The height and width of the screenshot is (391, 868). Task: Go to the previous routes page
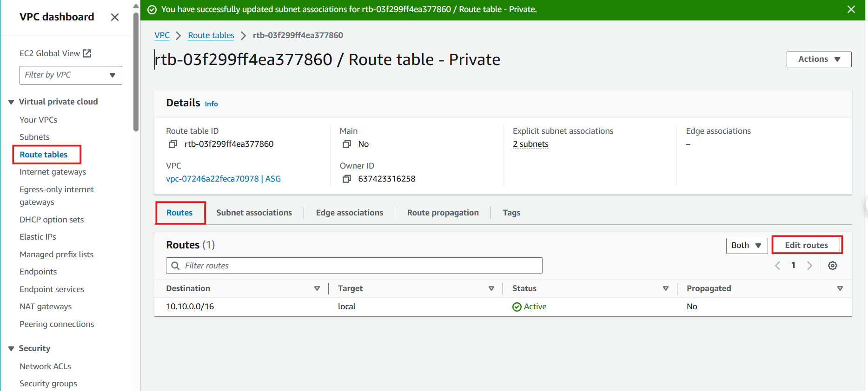(777, 266)
